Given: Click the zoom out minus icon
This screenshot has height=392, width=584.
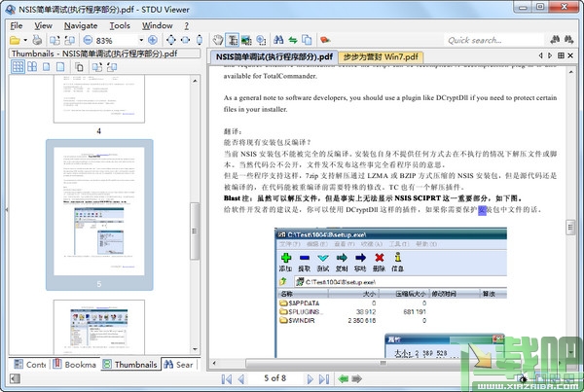Looking at the screenshot, I should (x=88, y=40).
